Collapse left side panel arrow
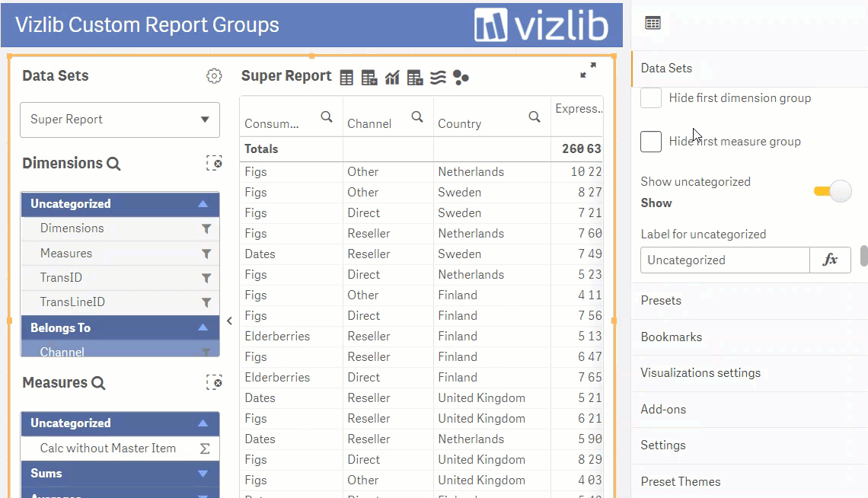 tap(229, 321)
